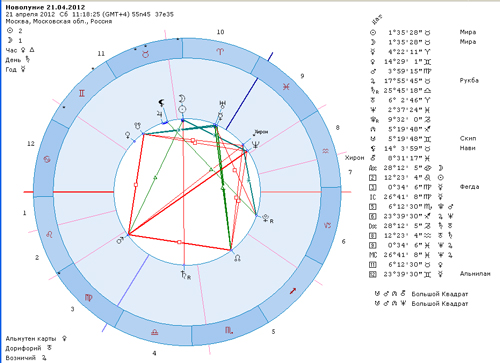This screenshot has height=363, width=500.
Task: Select the Gemini glyph on the zodiac ring
Action: click(82, 93)
